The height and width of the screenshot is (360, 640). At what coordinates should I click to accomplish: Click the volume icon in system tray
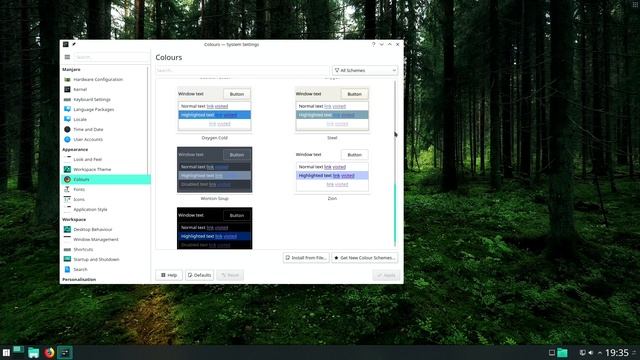pyautogui.click(x=591, y=353)
